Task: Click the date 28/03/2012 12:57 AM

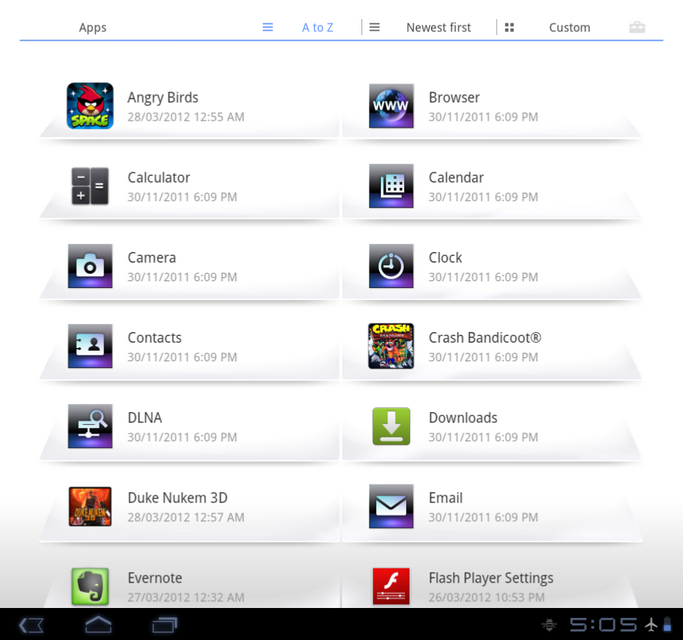Action: [x=186, y=518]
